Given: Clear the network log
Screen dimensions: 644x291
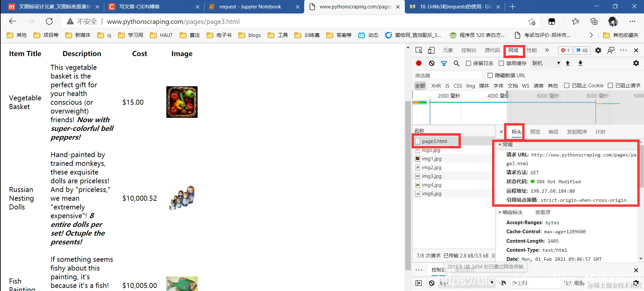Looking at the screenshot, I should click(x=432, y=63).
